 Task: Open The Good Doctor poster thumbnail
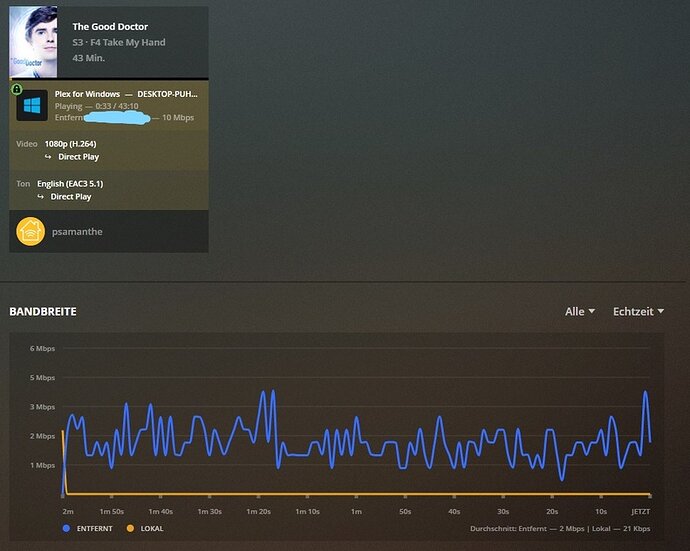pyautogui.click(x=33, y=42)
